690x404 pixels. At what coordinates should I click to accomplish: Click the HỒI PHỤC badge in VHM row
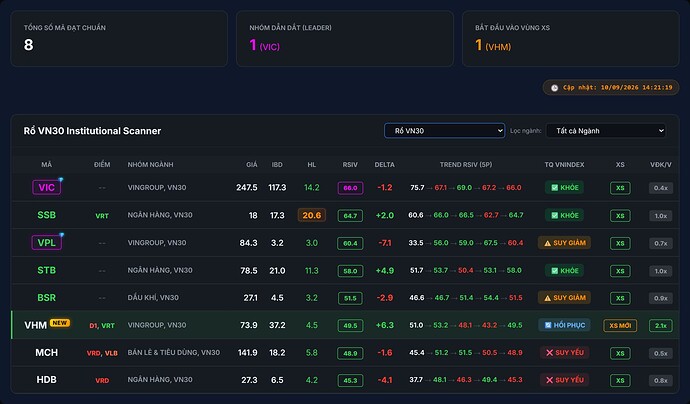click(x=565, y=325)
